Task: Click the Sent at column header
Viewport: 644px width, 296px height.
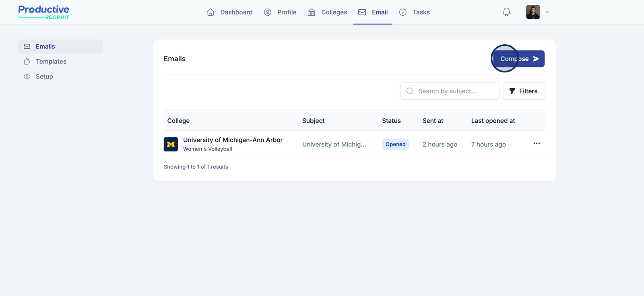Action: coord(433,121)
